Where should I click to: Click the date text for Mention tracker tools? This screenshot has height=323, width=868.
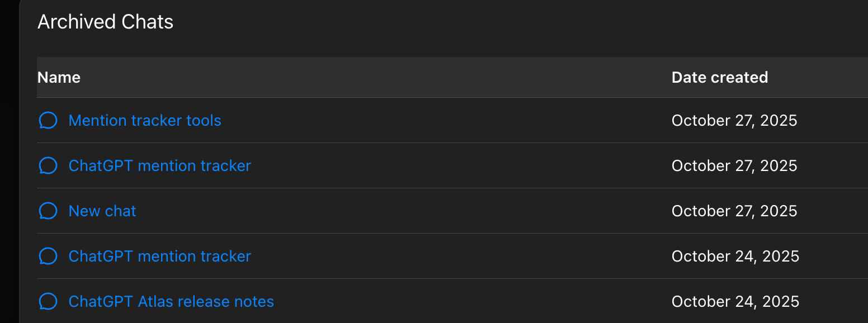tap(734, 120)
